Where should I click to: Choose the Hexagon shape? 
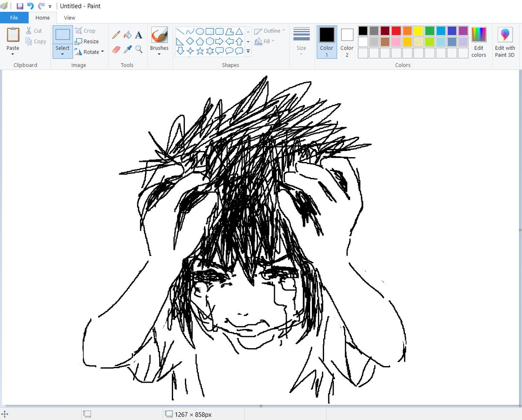click(x=210, y=41)
